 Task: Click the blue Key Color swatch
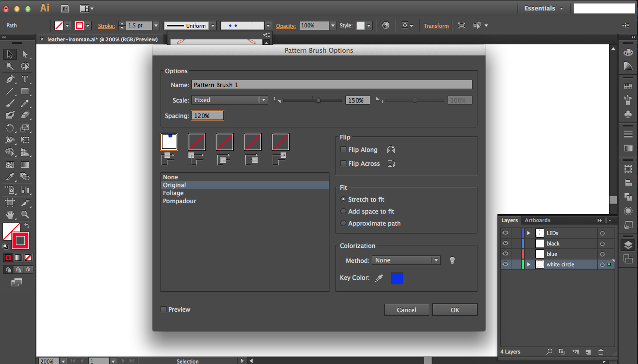pos(397,278)
